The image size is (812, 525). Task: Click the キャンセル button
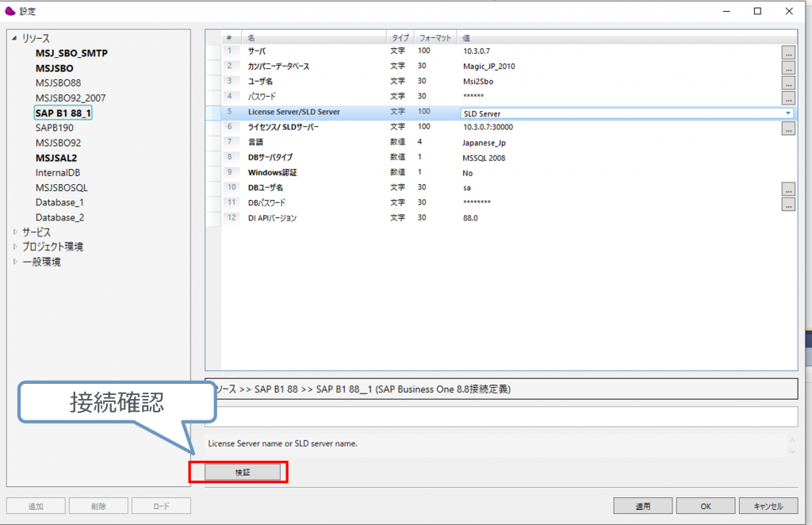(768, 506)
